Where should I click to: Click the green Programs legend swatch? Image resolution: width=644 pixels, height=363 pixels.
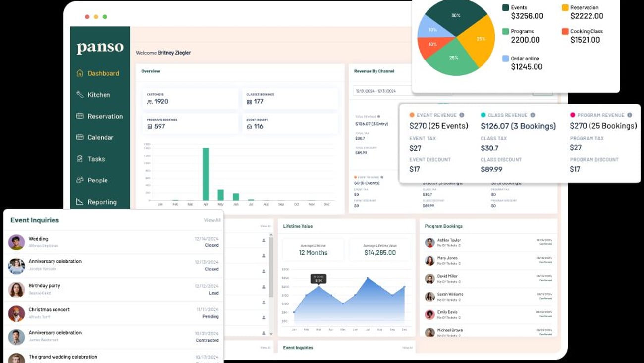506,31
